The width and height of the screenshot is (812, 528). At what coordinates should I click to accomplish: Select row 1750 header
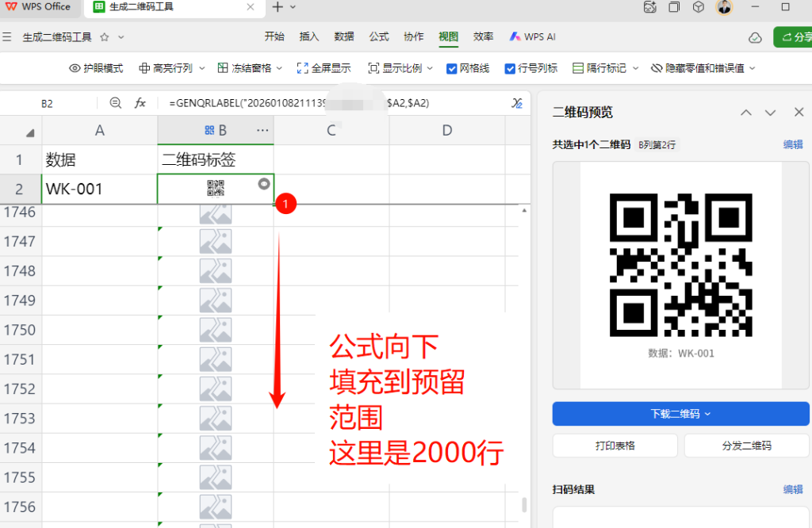pyautogui.click(x=20, y=330)
